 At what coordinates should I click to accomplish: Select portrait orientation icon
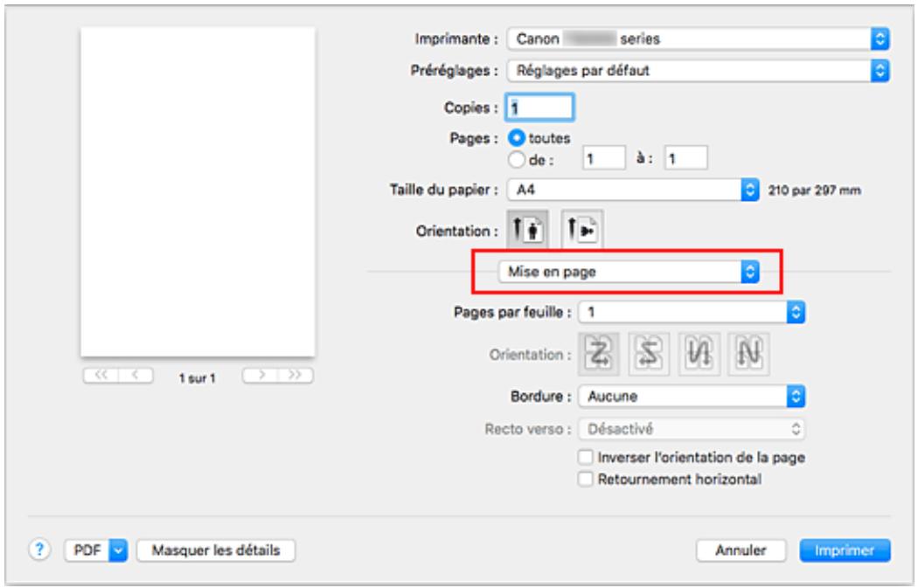click(x=527, y=230)
